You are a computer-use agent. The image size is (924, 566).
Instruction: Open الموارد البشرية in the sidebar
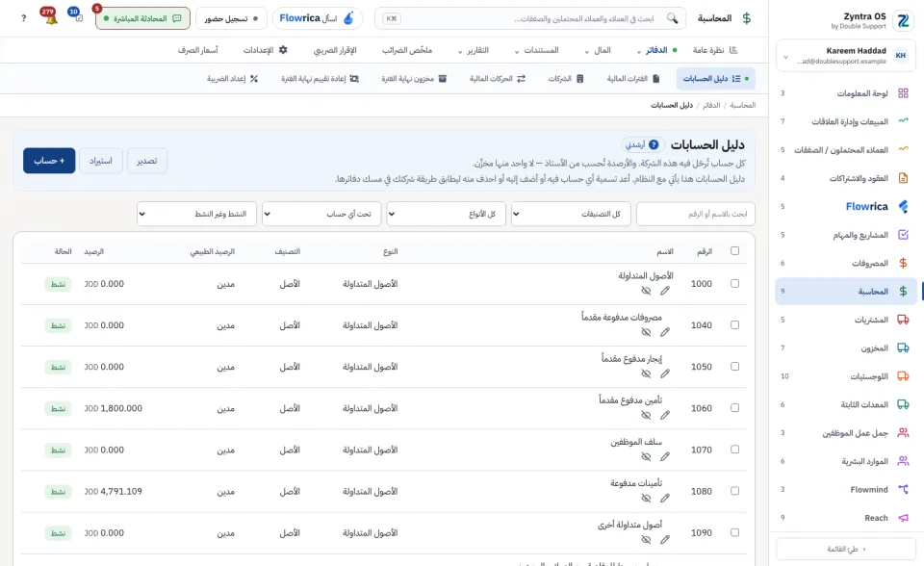click(846, 461)
